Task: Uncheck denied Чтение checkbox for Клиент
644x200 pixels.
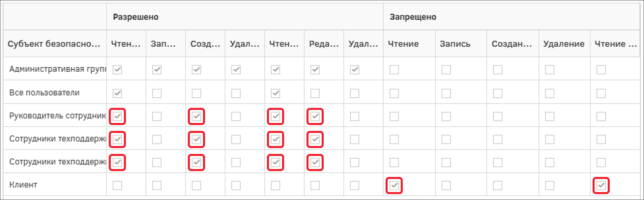Action: click(394, 186)
